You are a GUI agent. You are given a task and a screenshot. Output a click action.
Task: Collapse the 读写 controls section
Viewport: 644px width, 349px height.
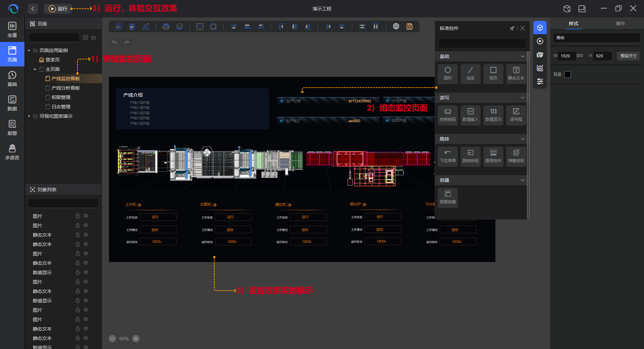[522, 98]
